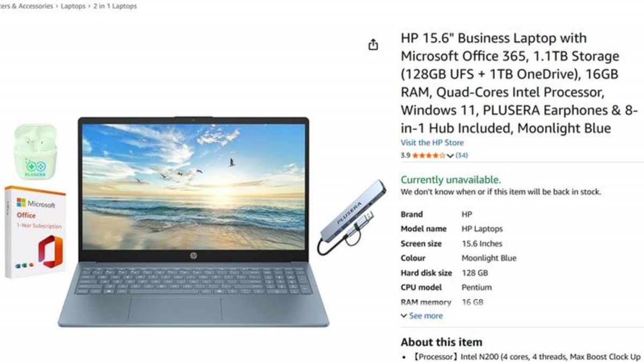The image size is (644, 362).
Task: Click the PLUSERA earbuds image
Action: pos(35,152)
